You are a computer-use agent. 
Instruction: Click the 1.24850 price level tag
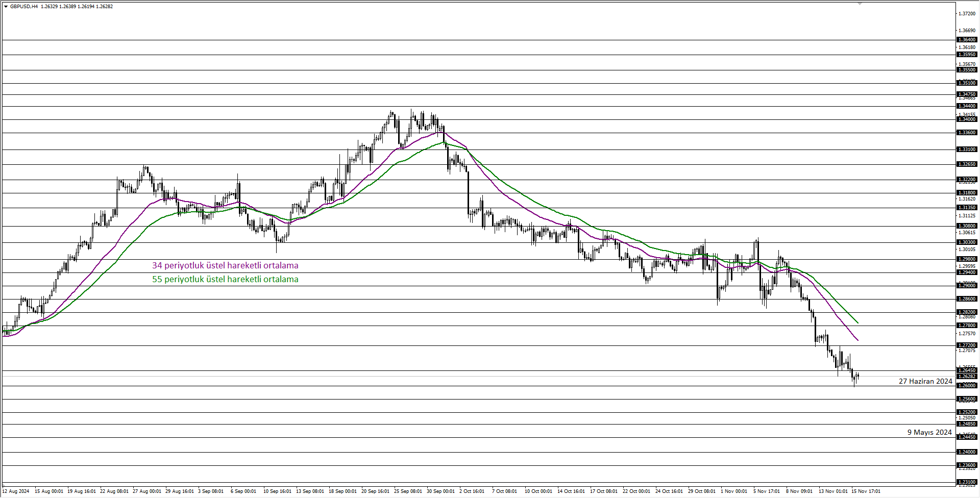[x=966, y=424]
